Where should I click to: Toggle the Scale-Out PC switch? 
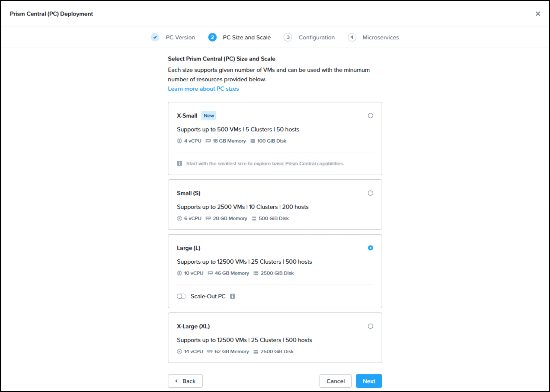[x=181, y=296]
